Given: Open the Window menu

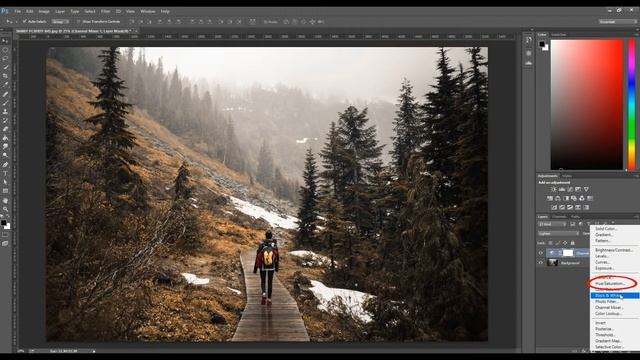Looking at the screenshot, I should pos(148,11).
